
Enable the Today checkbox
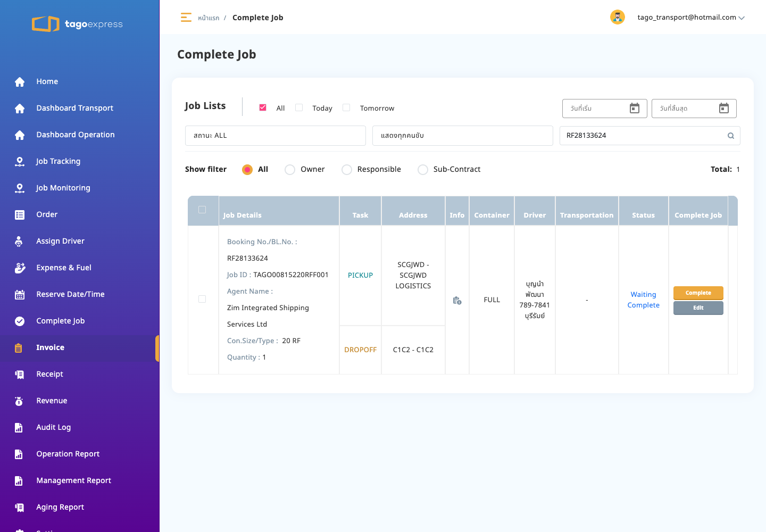tap(299, 107)
